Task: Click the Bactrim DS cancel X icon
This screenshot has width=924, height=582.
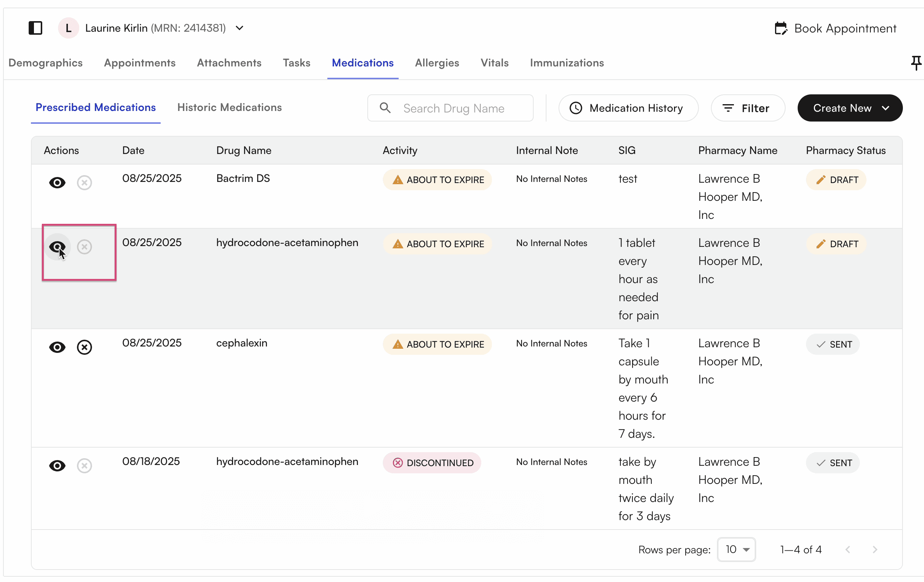Action: point(84,182)
